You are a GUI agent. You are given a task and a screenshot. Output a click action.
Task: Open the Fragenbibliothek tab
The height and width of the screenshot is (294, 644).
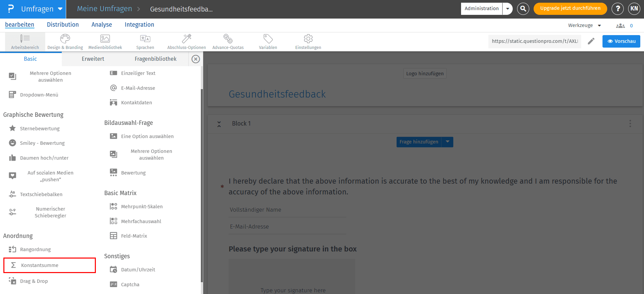[x=155, y=59]
